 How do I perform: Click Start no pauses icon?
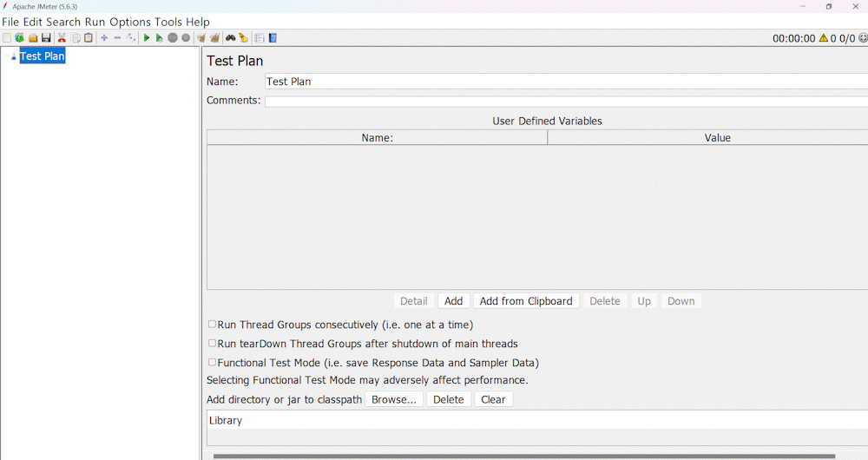160,37
